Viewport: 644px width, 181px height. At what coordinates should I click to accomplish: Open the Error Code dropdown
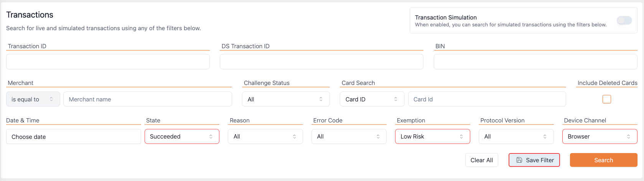(349, 137)
